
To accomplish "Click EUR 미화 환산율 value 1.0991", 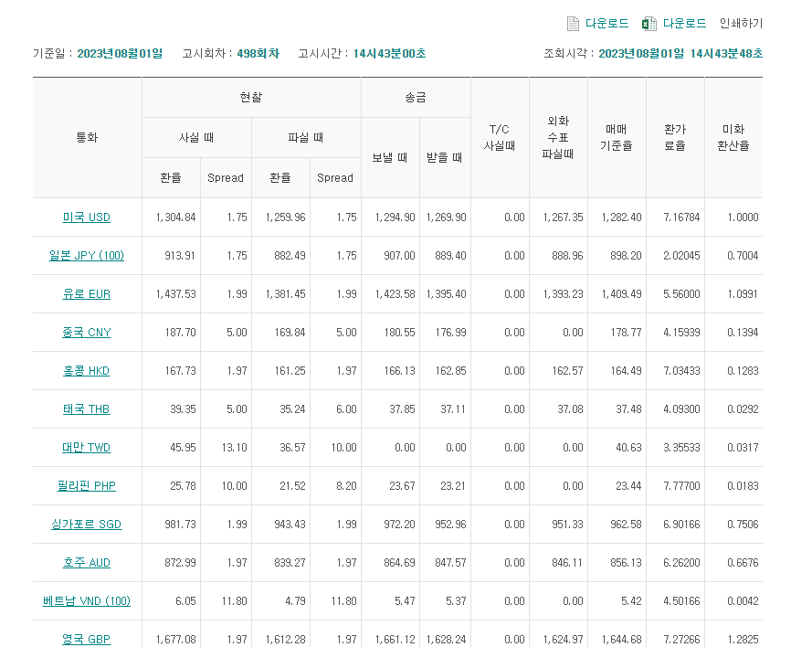I will pyautogui.click(x=743, y=293).
